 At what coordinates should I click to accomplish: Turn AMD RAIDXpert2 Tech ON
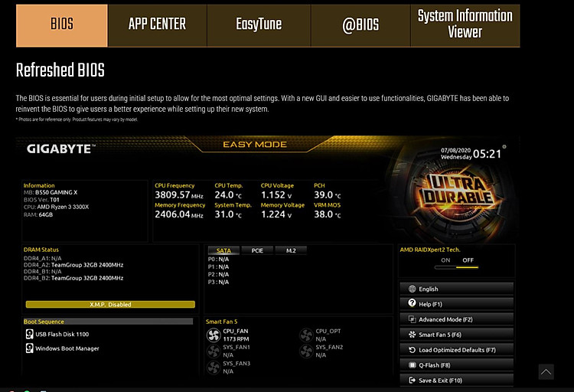point(445,260)
